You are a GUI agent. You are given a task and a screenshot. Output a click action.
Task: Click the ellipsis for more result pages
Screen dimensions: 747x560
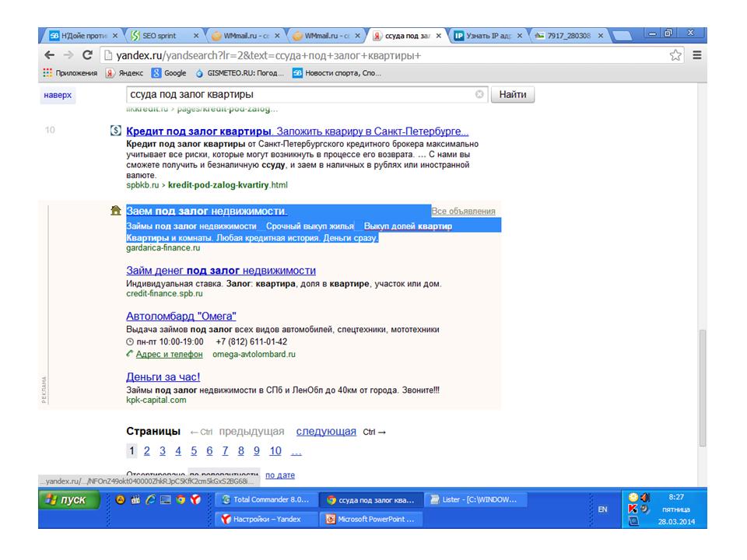[x=296, y=451]
